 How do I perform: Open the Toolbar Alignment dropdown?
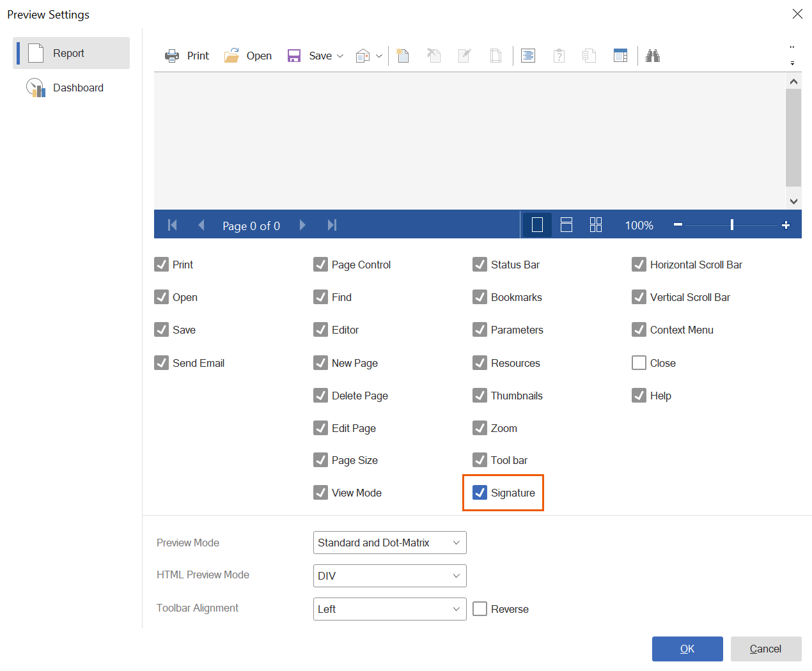point(390,609)
